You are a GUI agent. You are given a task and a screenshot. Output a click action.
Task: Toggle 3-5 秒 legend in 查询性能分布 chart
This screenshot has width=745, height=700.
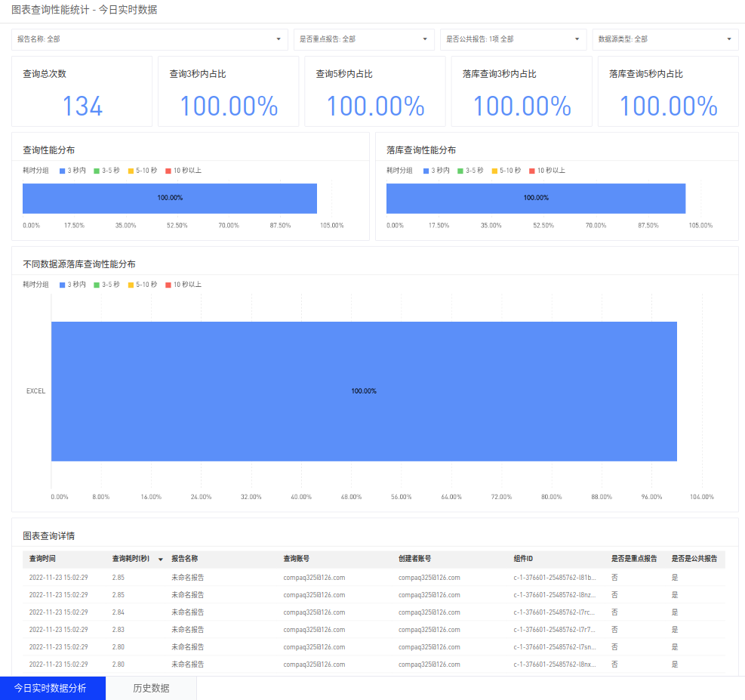pos(106,171)
